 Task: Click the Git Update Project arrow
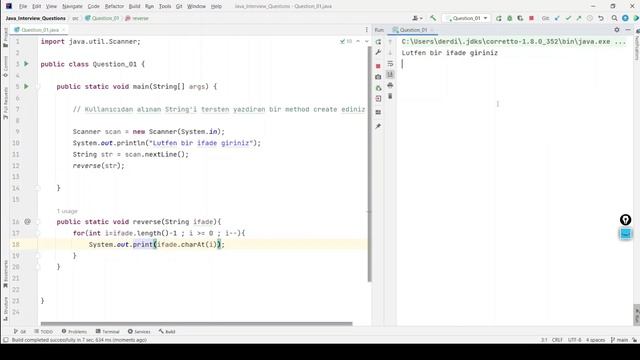(557, 18)
